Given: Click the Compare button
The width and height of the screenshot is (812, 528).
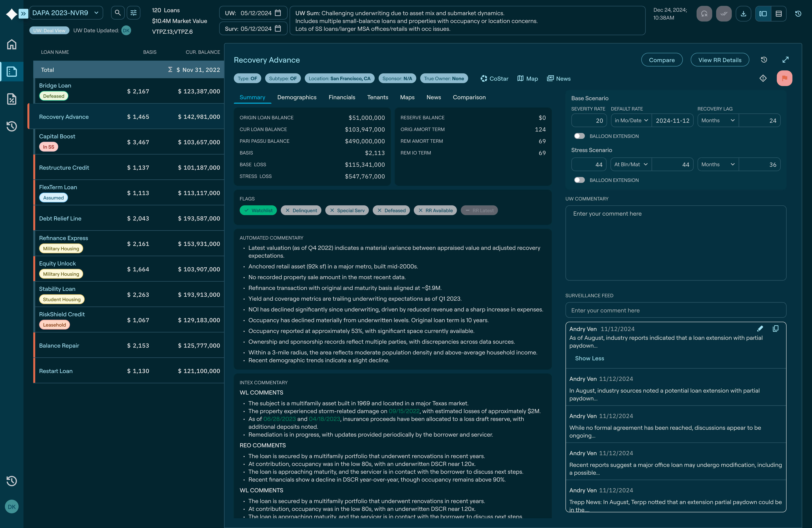Looking at the screenshot, I should tap(662, 60).
